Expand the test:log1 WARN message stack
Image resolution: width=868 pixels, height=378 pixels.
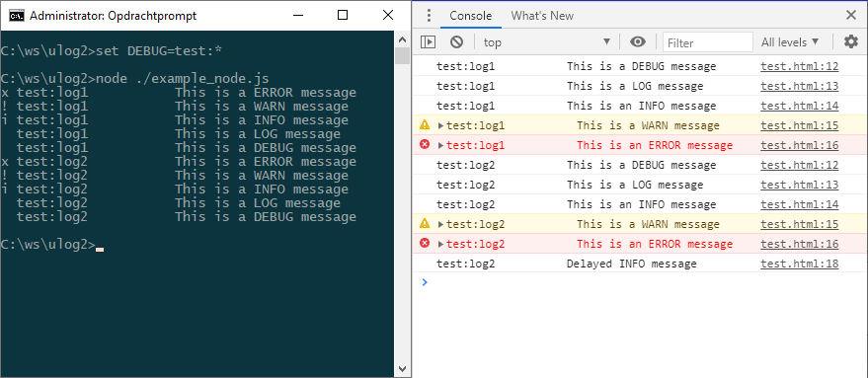pyautogui.click(x=440, y=125)
